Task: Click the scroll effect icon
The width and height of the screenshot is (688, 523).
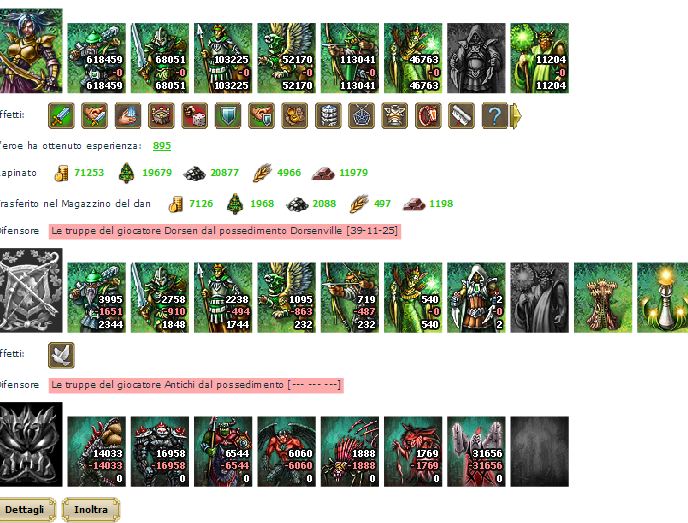Action: [x=461, y=115]
